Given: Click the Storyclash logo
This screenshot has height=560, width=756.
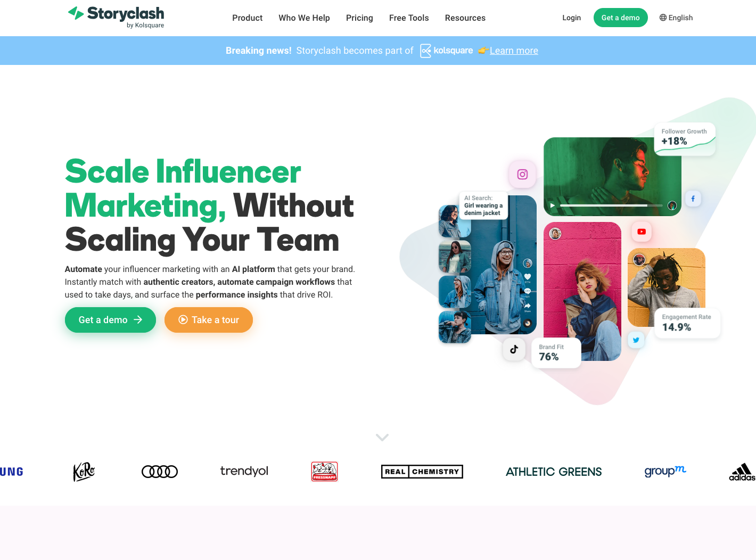Looking at the screenshot, I should 116,17.
